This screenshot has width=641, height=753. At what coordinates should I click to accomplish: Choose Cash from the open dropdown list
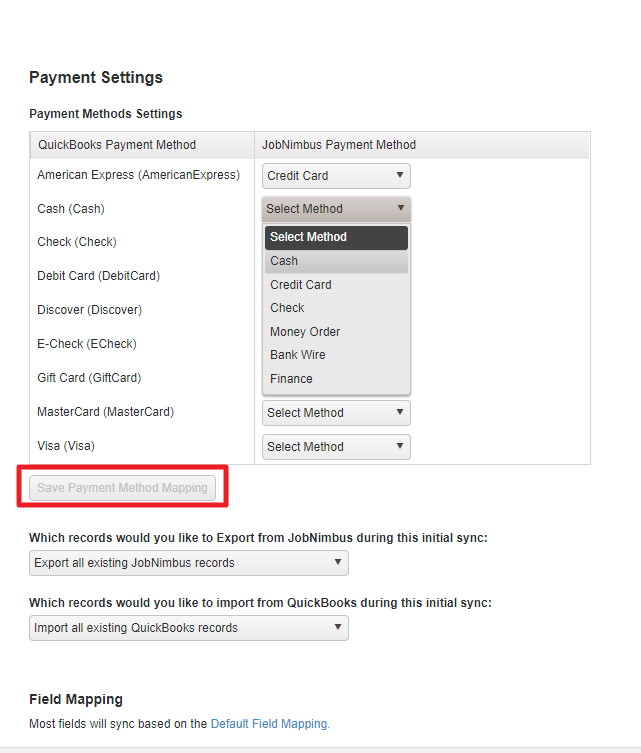336,261
